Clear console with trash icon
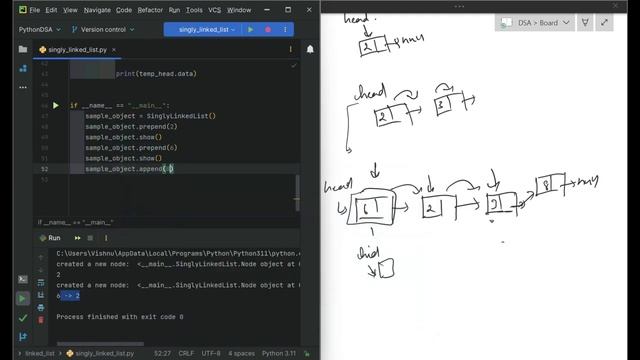 click(41, 320)
